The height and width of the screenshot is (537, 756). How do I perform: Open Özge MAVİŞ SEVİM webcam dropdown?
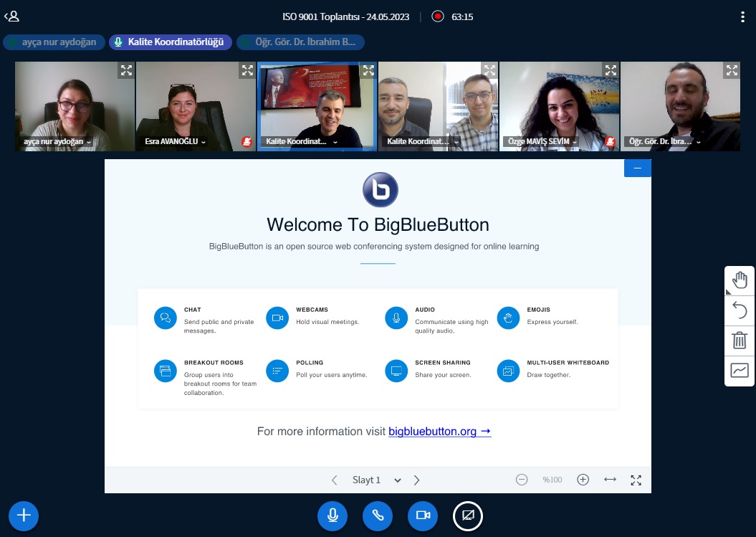(x=542, y=141)
